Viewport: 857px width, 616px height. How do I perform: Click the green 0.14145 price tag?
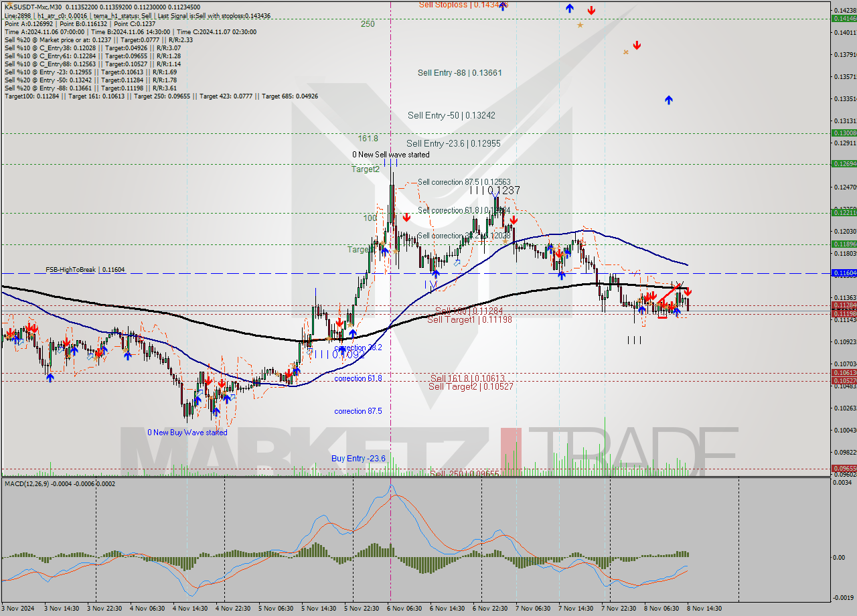coord(844,19)
